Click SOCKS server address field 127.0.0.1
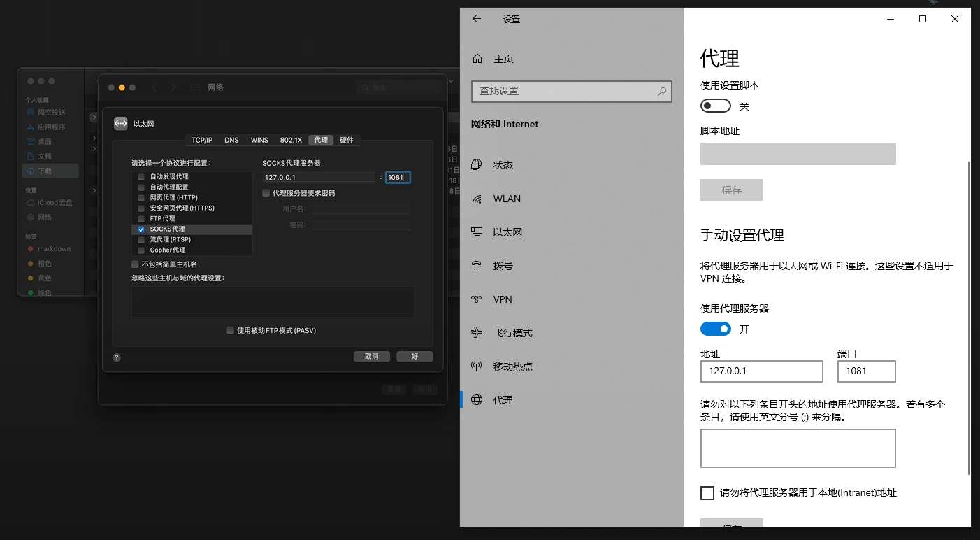Screen dimensions: 980x540 (x=319, y=178)
